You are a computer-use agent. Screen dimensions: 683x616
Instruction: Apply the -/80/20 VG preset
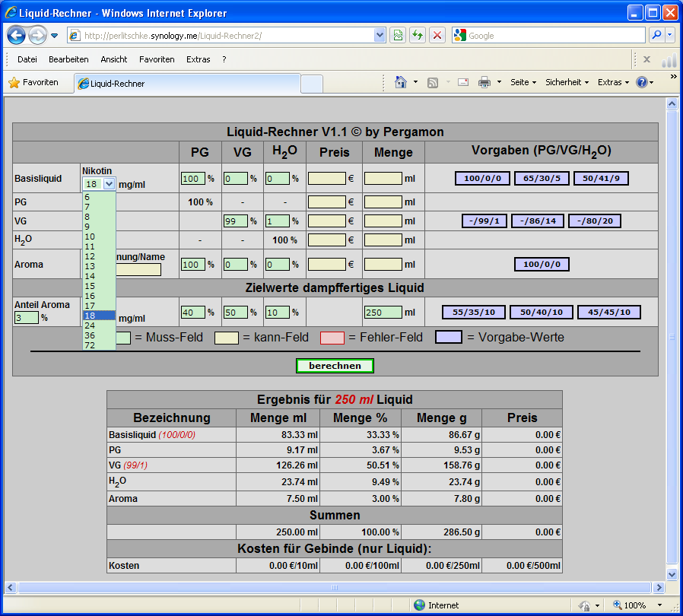(595, 221)
